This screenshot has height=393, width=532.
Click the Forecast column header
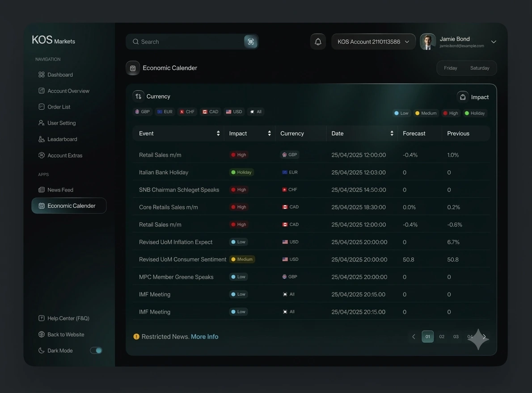pyautogui.click(x=414, y=134)
